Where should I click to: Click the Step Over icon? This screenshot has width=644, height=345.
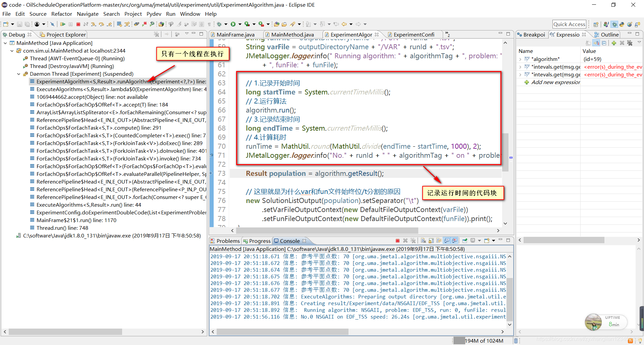101,24
